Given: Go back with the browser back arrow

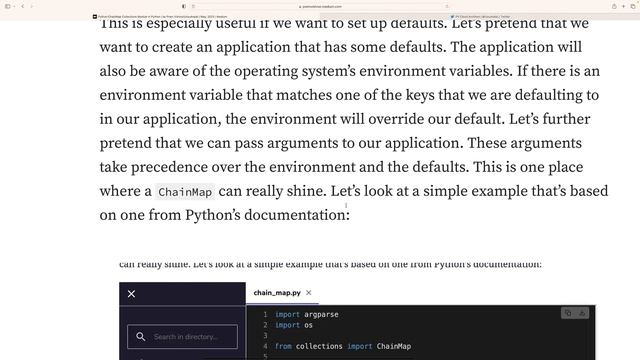Looking at the screenshot, I should click(22, 6).
